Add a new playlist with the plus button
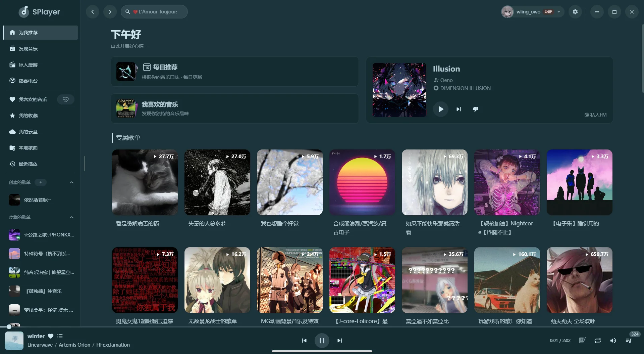The height and width of the screenshot is (354, 644). click(41, 182)
